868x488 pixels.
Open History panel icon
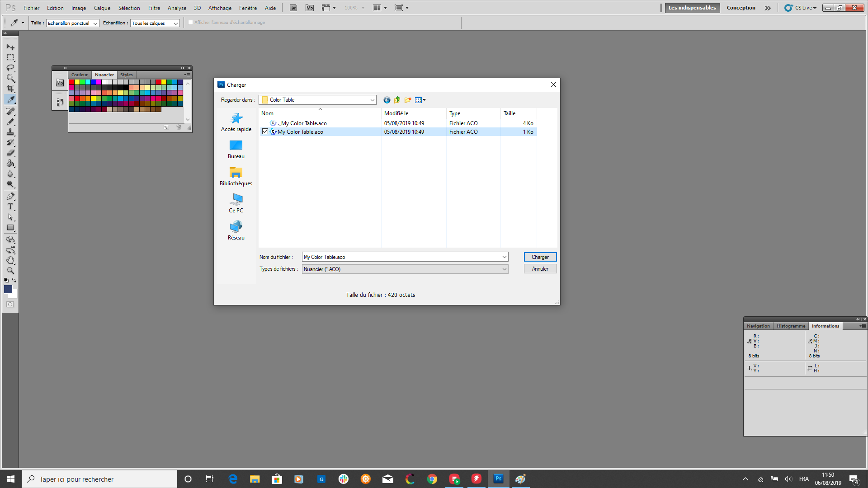coord(60,103)
